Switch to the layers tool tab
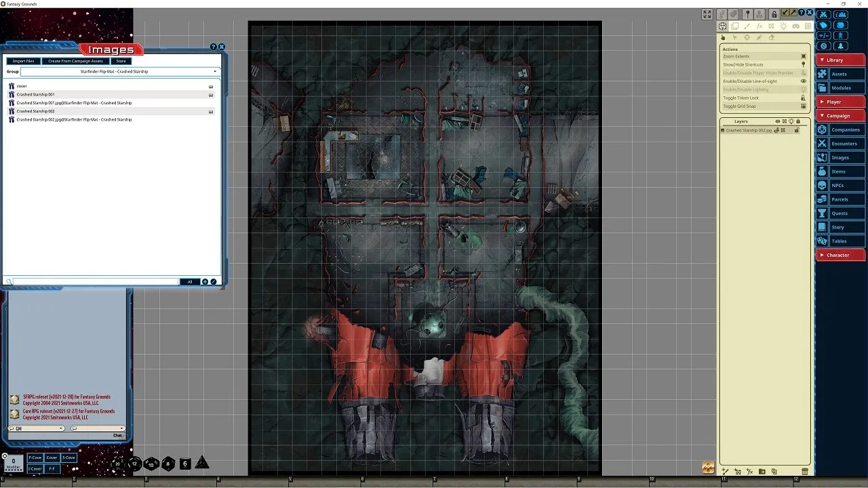The height and width of the screenshot is (488, 868). [734, 26]
